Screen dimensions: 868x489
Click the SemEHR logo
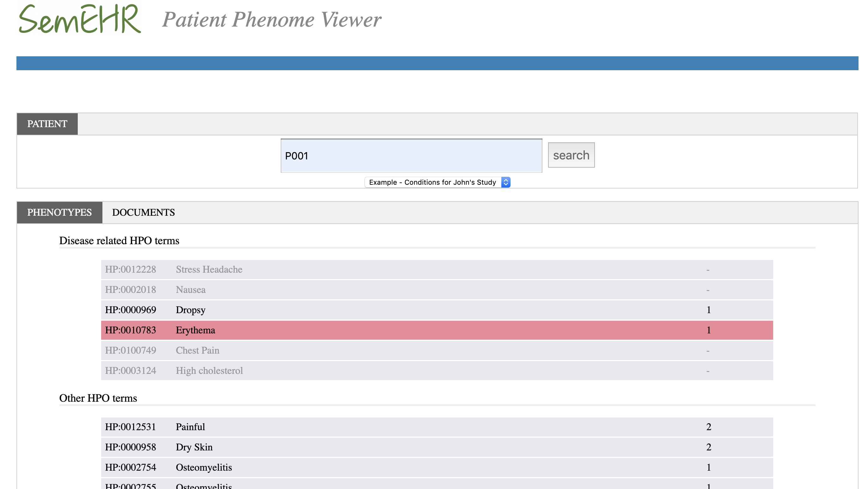[80, 19]
